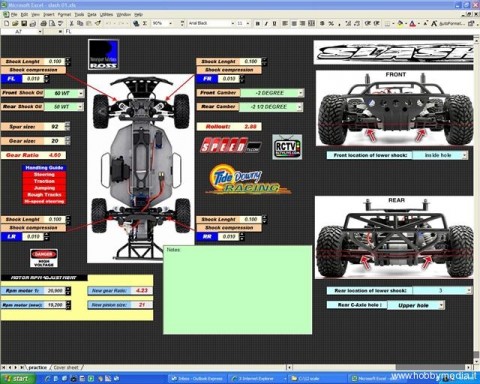Screen dimensions: 480x384
Task: Click the New workbook icon
Action: click(x=6, y=23)
